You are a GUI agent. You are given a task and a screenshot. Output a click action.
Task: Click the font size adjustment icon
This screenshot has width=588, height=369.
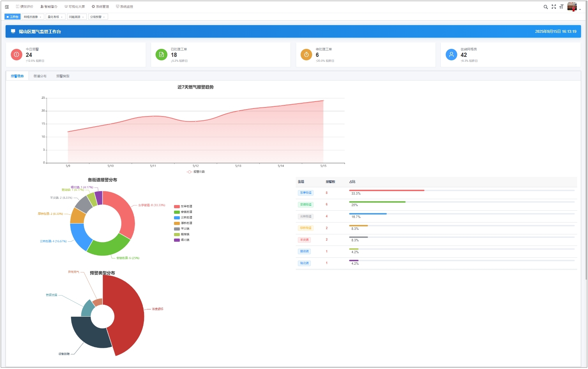(x=561, y=7)
